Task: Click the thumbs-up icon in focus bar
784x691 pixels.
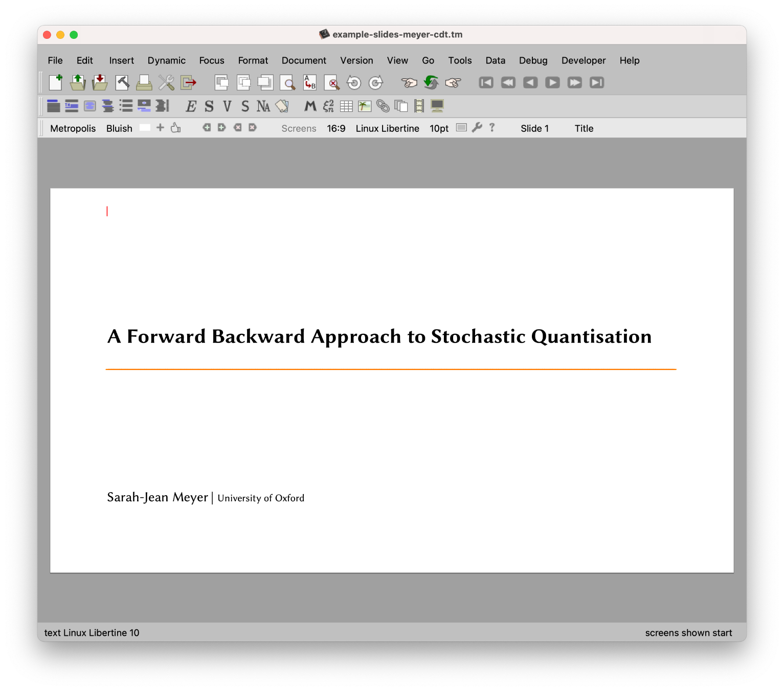Action: 176,127
